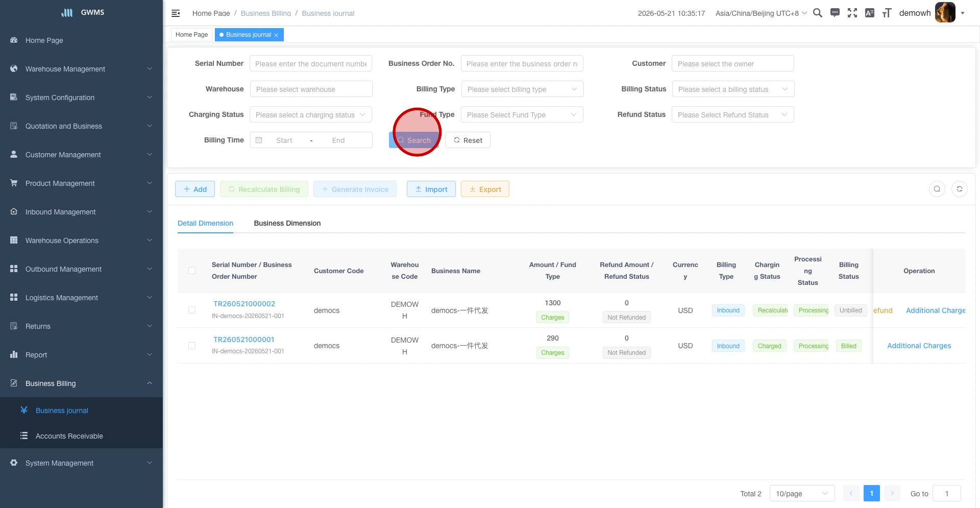Open the Billing Type dropdown
This screenshot has height=508, width=980.
pos(522,89)
